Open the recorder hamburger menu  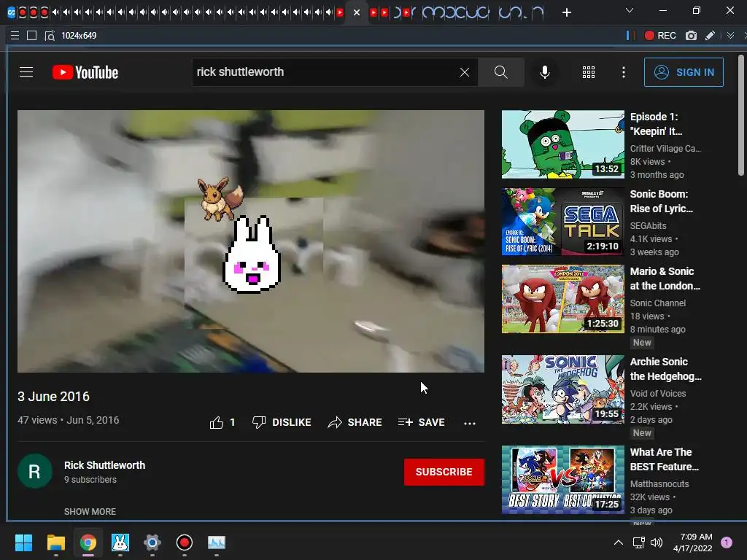click(15, 35)
